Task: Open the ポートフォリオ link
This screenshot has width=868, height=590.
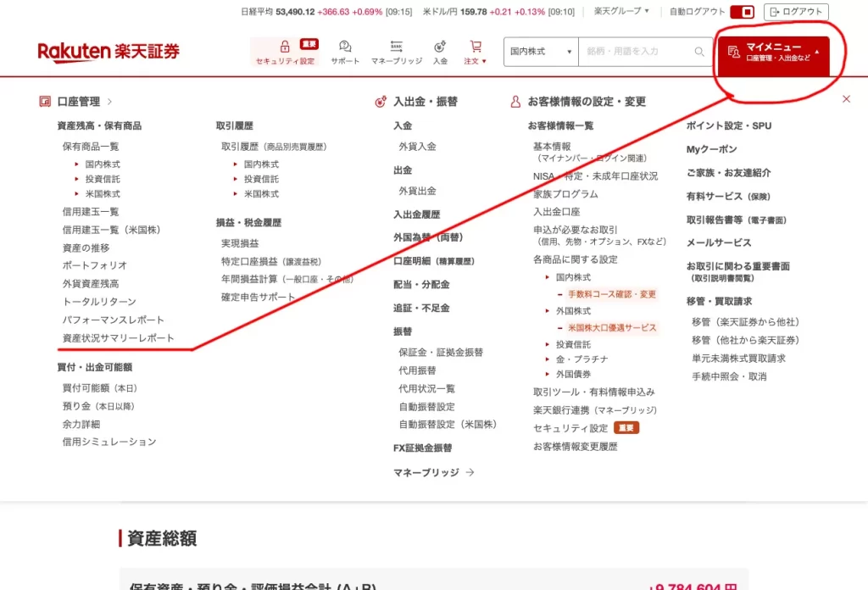Action: click(94, 265)
